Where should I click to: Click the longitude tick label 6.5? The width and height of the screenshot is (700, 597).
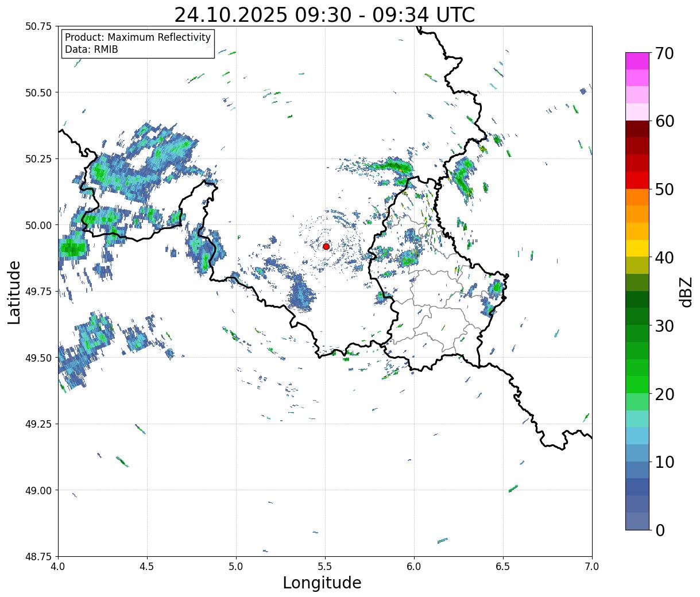503,567
